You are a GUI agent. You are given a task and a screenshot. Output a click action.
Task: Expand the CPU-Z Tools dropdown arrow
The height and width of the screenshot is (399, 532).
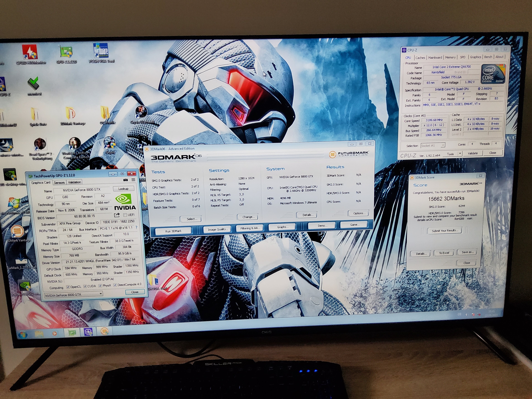[x=460, y=154]
